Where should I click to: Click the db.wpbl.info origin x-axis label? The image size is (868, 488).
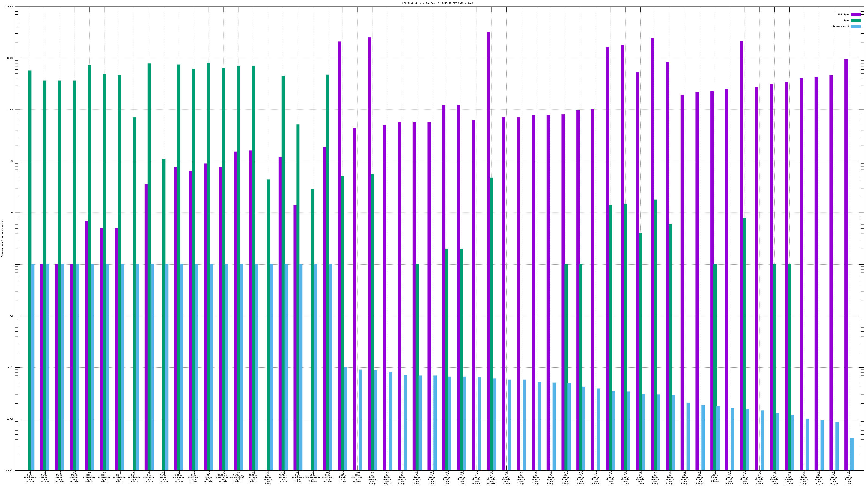click(x=208, y=477)
